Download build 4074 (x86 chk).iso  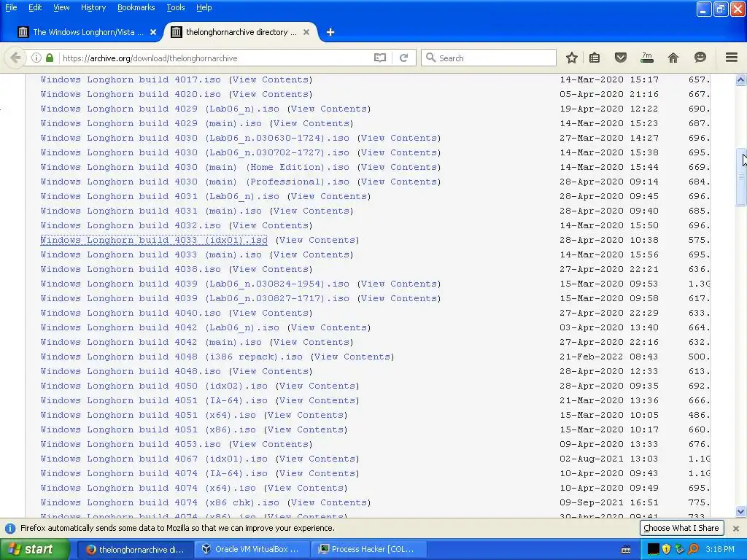point(160,503)
